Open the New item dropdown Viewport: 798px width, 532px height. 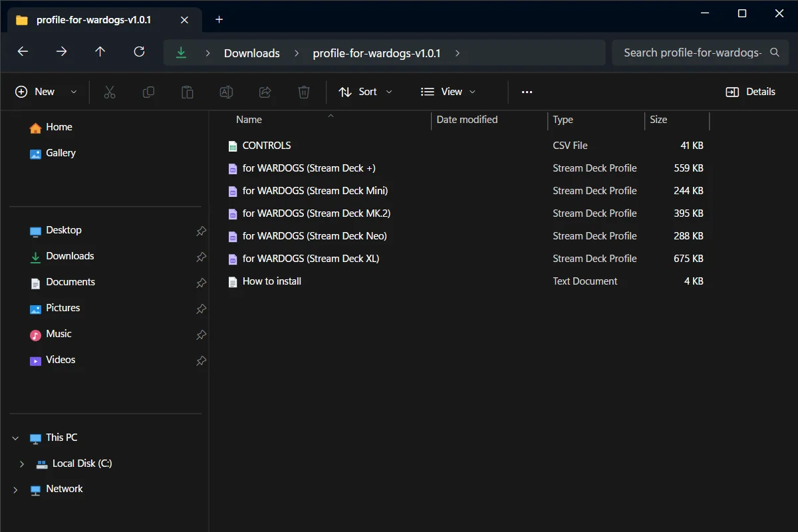click(x=47, y=92)
